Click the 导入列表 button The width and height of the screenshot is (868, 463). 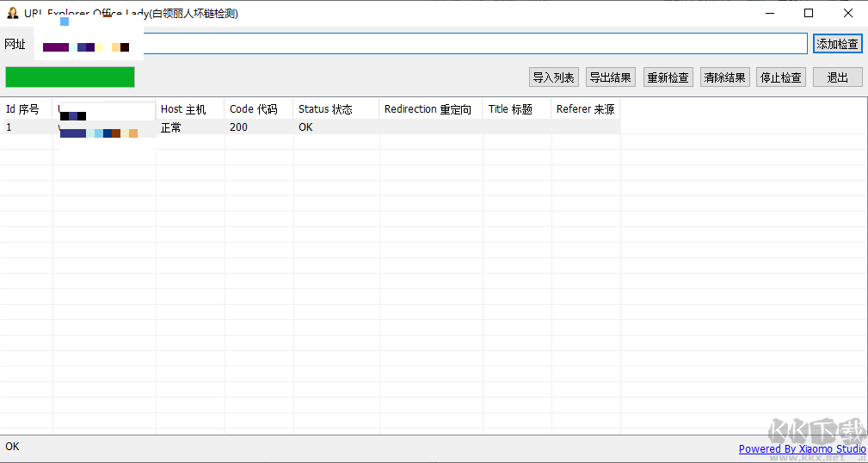coord(553,77)
